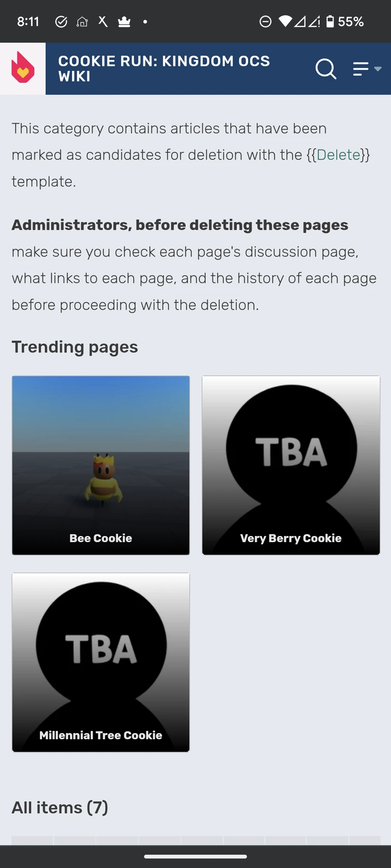Tap the Bee Cookie caption text
The height and width of the screenshot is (868, 391).
pos(101,538)
